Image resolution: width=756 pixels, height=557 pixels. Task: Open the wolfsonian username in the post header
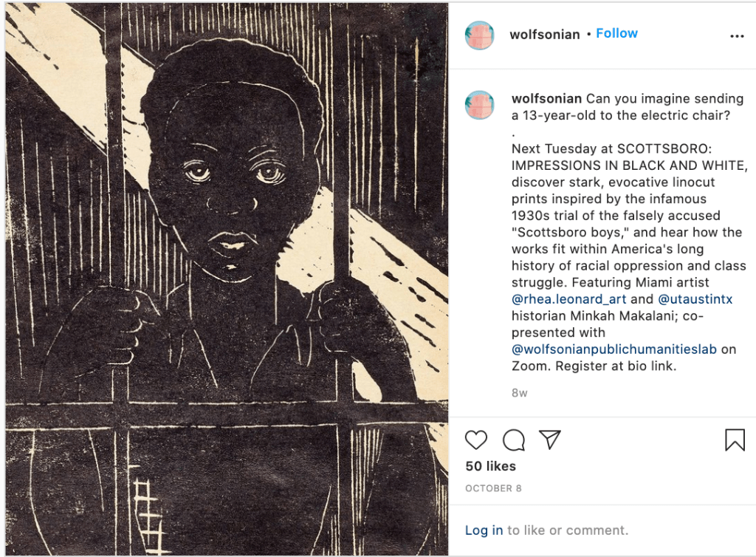(x=545, y=34)
